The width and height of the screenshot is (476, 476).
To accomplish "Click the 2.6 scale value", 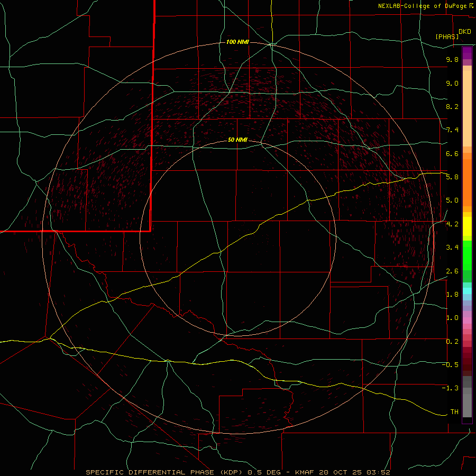I will [x=452, y=271].
